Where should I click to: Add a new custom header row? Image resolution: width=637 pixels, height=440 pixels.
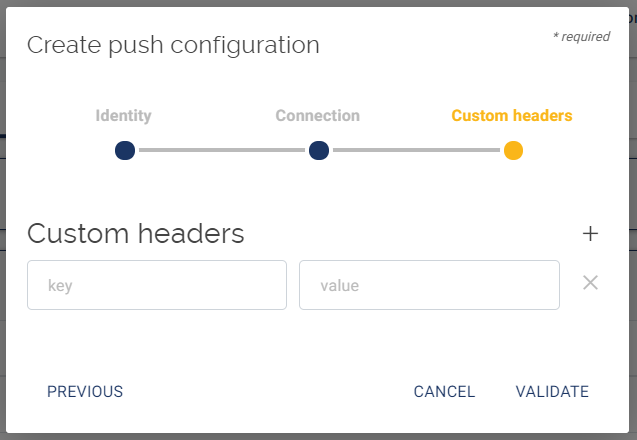point(590,234)
